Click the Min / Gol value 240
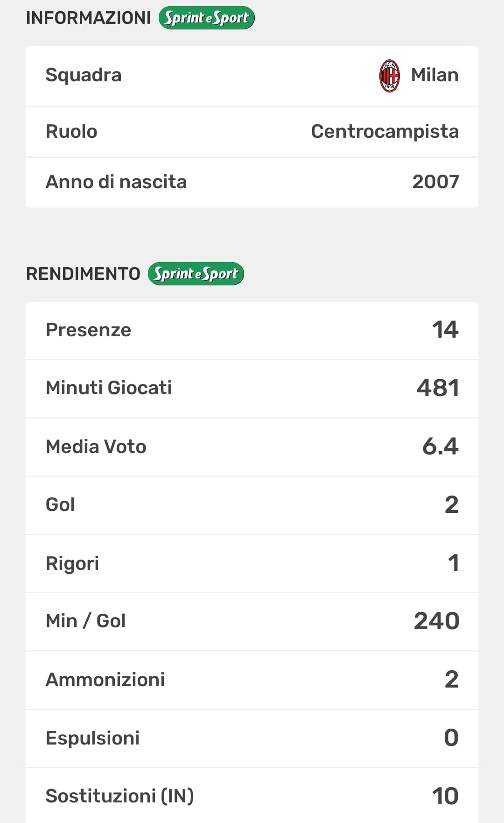Image resolution: width=504 pixels, height=823 pixels. pos(436,621)
